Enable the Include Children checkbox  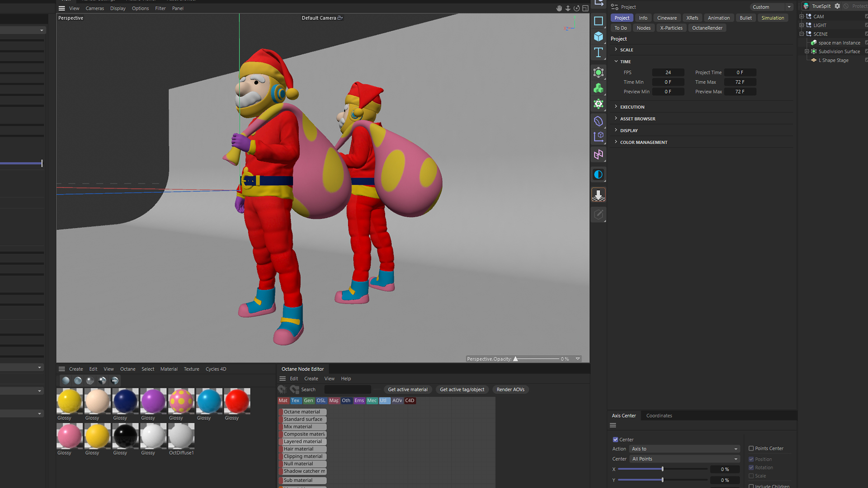[x=751, y=486]
